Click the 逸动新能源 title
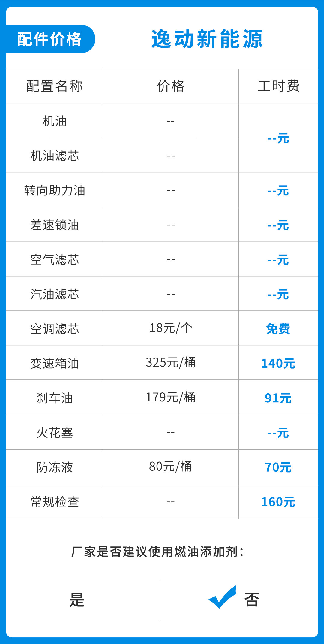Image resolution: width=324 pixels, height=644 pixels. point(207,39)
